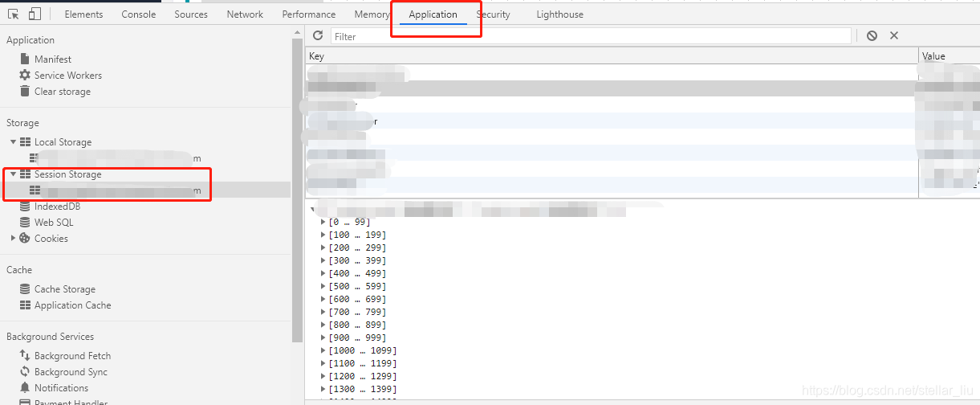Open the Console tab
Viewport: 980px width, 405px height.
click(139, 14)
